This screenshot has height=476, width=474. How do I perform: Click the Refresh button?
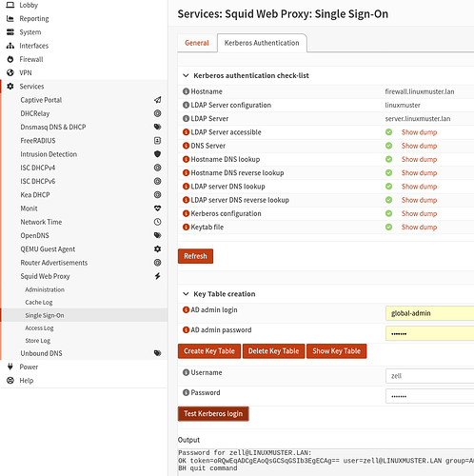pos(195,256)
